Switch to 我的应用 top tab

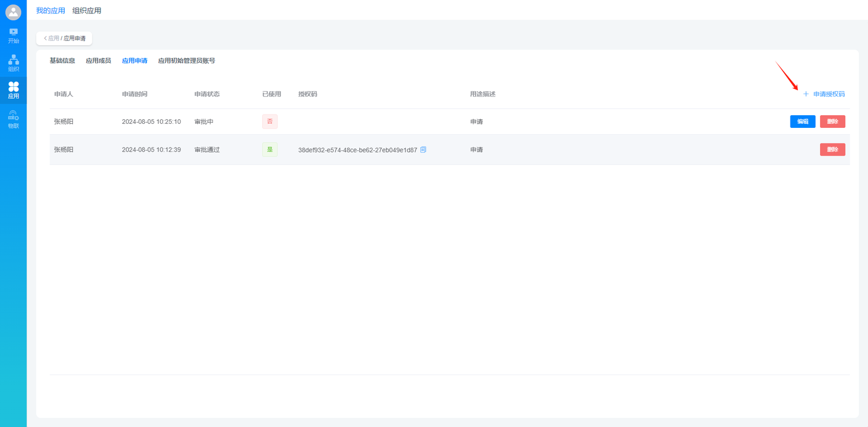tap(50, 10)
